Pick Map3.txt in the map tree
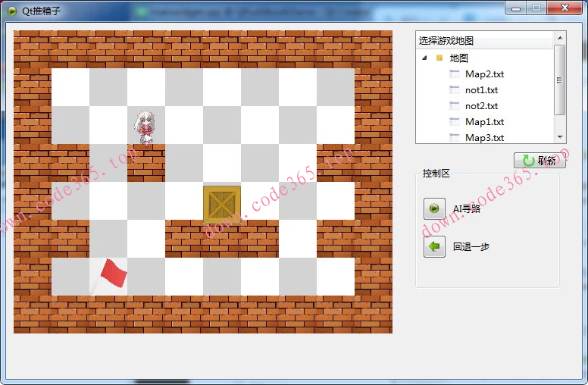 pyautogui.click(x=484, y=138)
